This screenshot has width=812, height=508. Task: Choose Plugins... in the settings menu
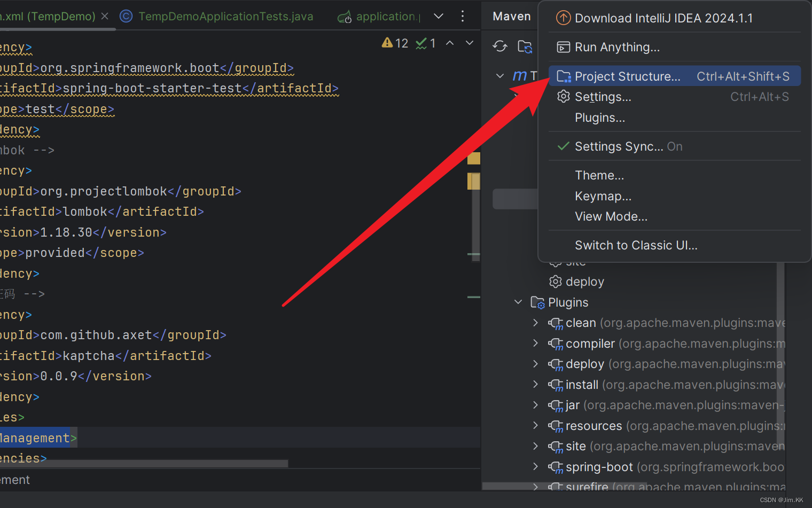coord(674,118)
